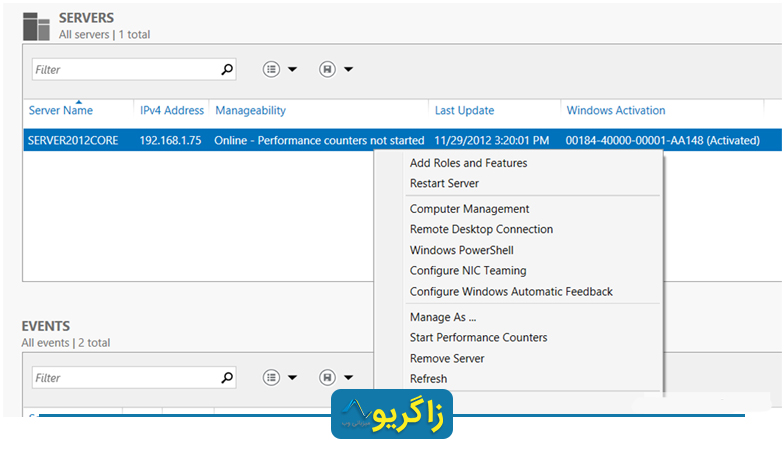The width and height of the screenshot is (784, 450).
Task: Open Computer Management from context menu
Action: tap(469, 209)
